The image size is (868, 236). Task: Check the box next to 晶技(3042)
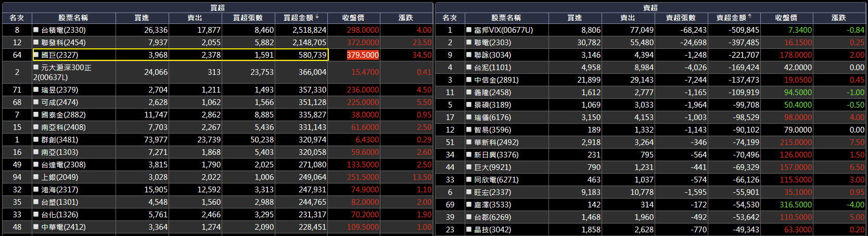469,230
